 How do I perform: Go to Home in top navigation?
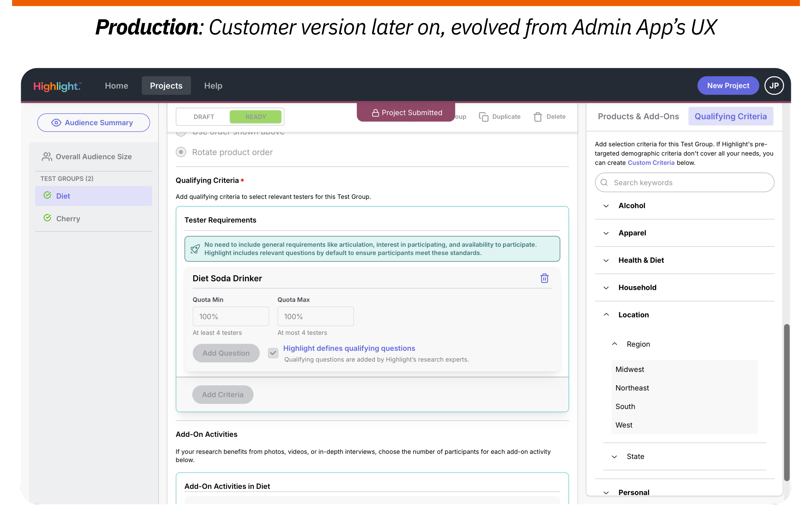click(116, 86)
